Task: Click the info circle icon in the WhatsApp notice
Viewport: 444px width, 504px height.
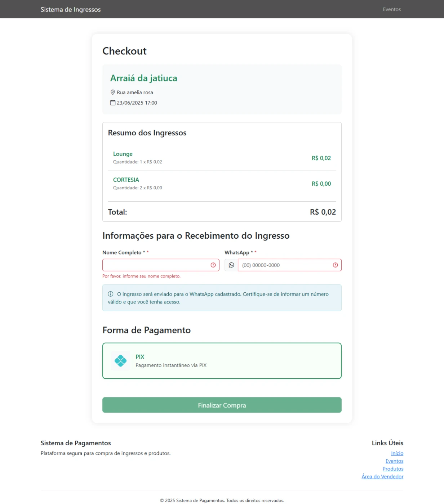Action: point(111,294)
